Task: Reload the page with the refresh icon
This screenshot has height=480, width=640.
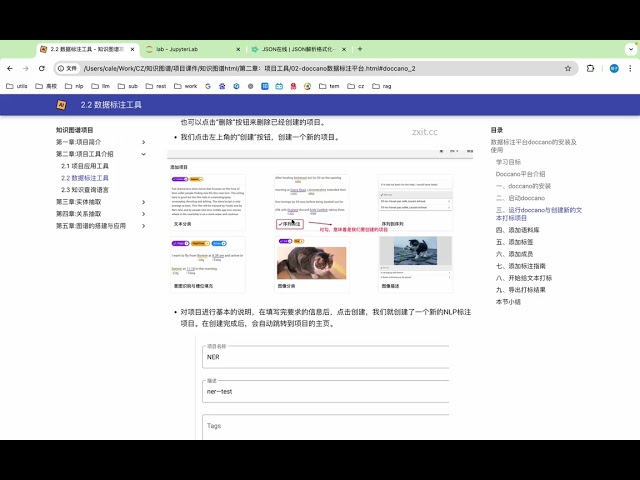Action: tap(42, 69)
